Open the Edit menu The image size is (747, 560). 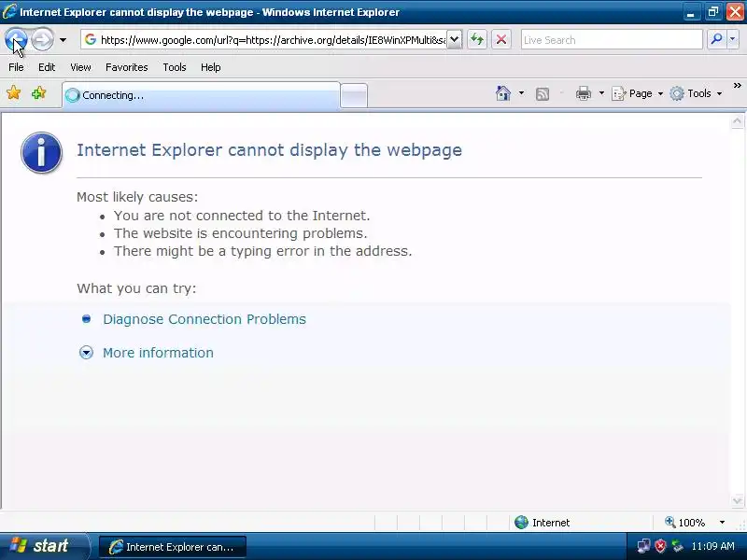(47, 67)
